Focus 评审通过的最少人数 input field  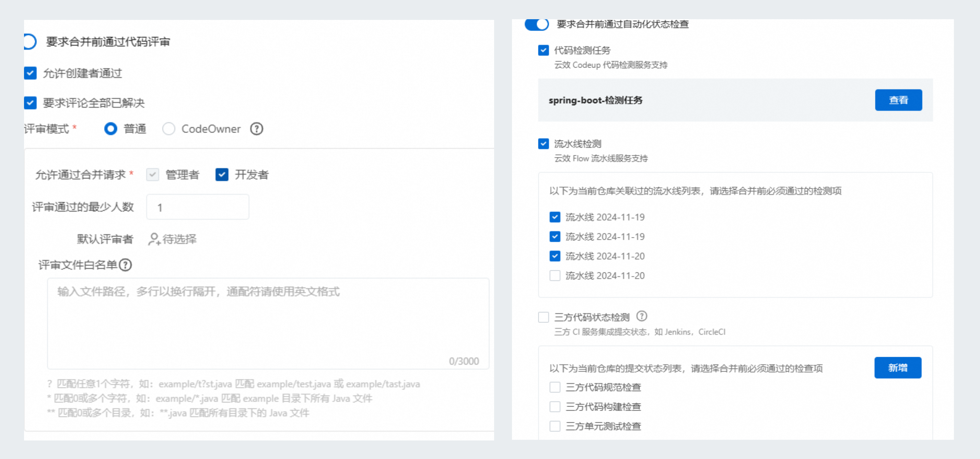pos(198,207)
